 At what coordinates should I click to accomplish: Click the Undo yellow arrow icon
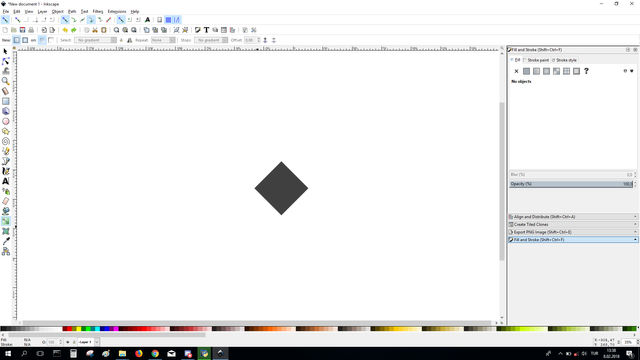(x=65, y=30)
